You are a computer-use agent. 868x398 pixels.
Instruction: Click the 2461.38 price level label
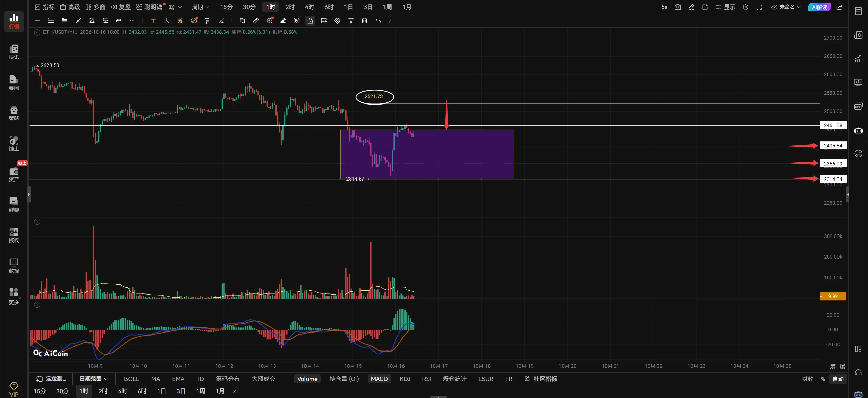coord(833,125)
